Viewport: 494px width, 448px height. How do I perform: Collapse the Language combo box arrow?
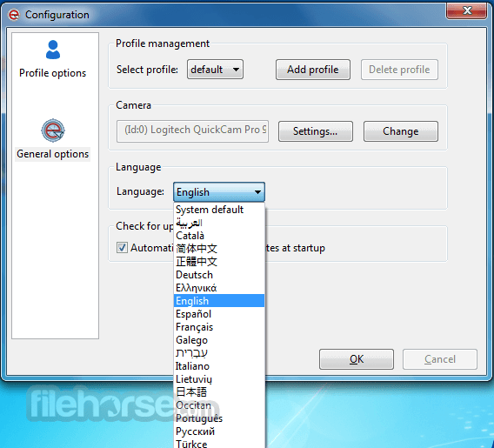tap(257, 192)
